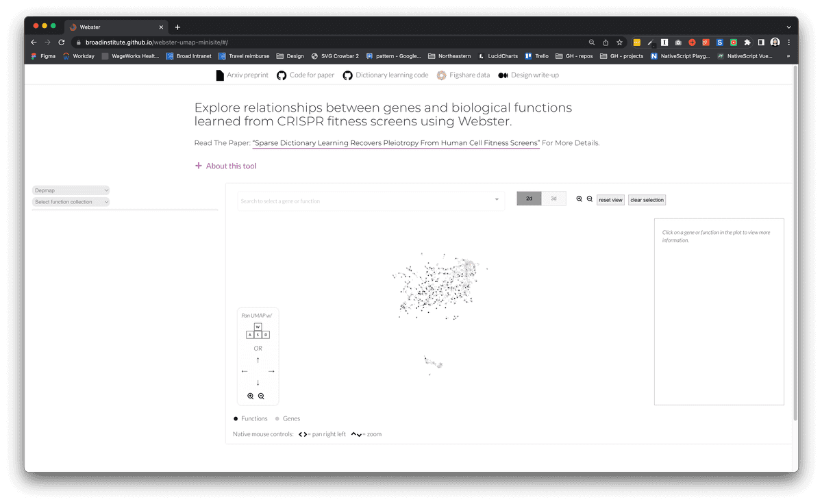Click the reset view button
The image size is (822, 504).
(x=610, y=199)
